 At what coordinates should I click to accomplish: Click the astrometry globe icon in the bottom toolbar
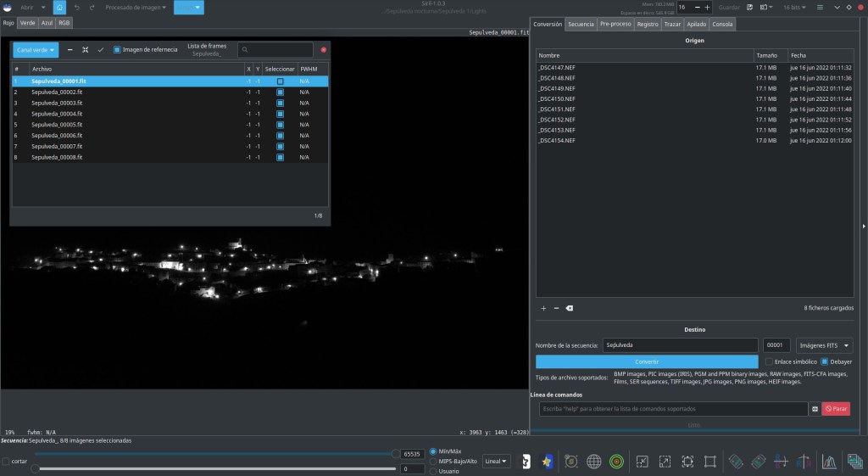(593, 462)
